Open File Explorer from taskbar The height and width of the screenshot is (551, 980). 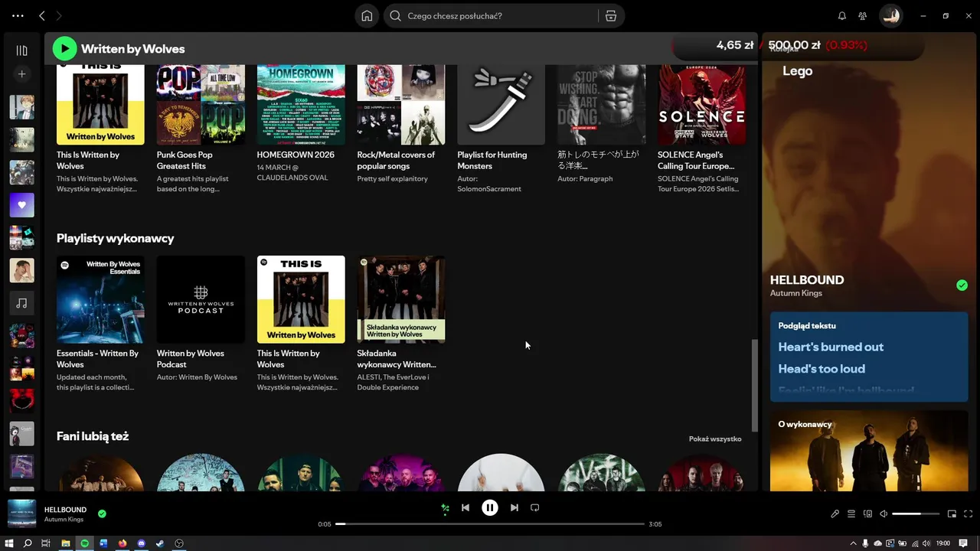pyautogui.click(x=66, y=543)
